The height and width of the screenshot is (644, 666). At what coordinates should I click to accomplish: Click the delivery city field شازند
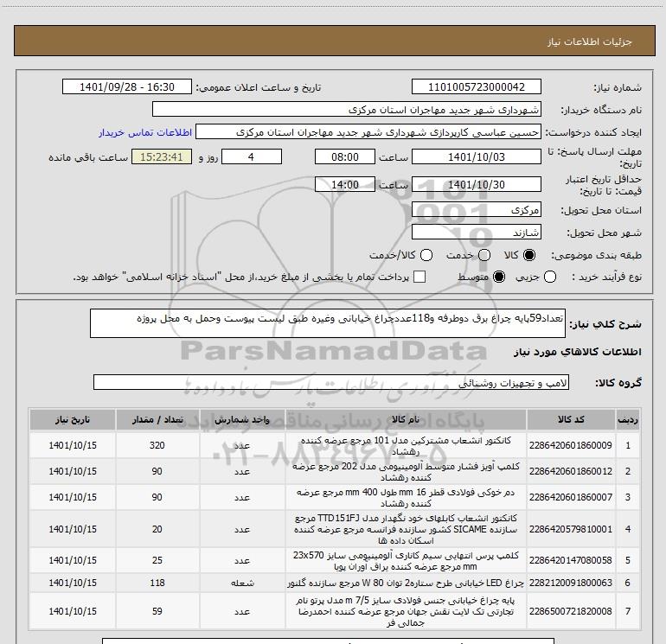coord(476,233)
